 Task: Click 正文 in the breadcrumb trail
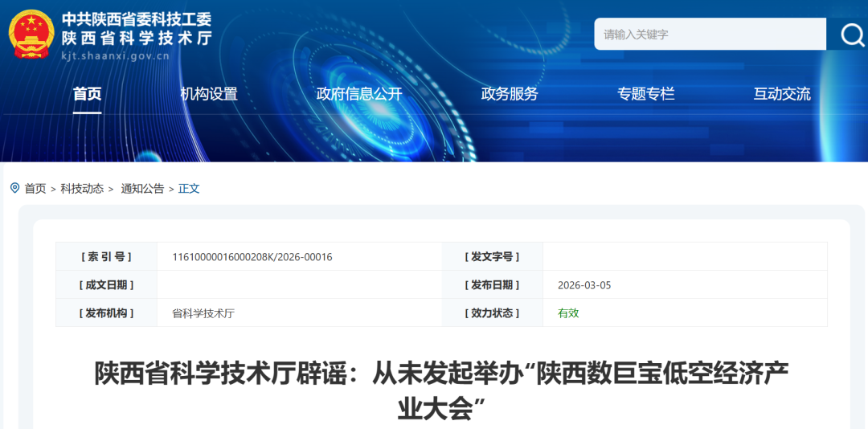(189, 189)
